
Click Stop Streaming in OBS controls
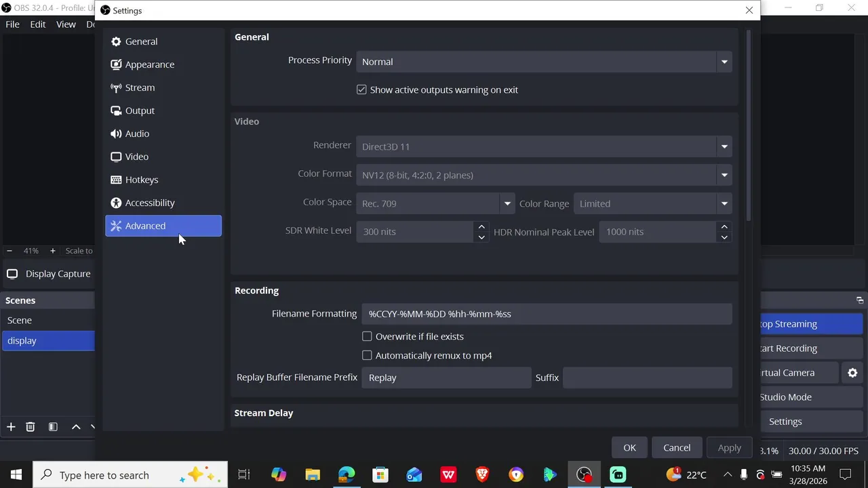pos(811,324)
